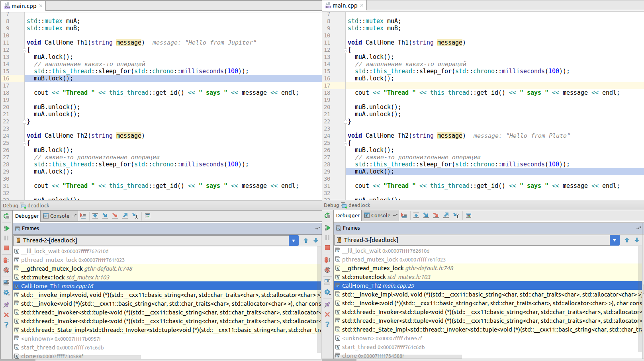This screenshot has width=644, height=361.
Task: Toggle pin tab in right Debug sidebar
Action: [327, 304]
